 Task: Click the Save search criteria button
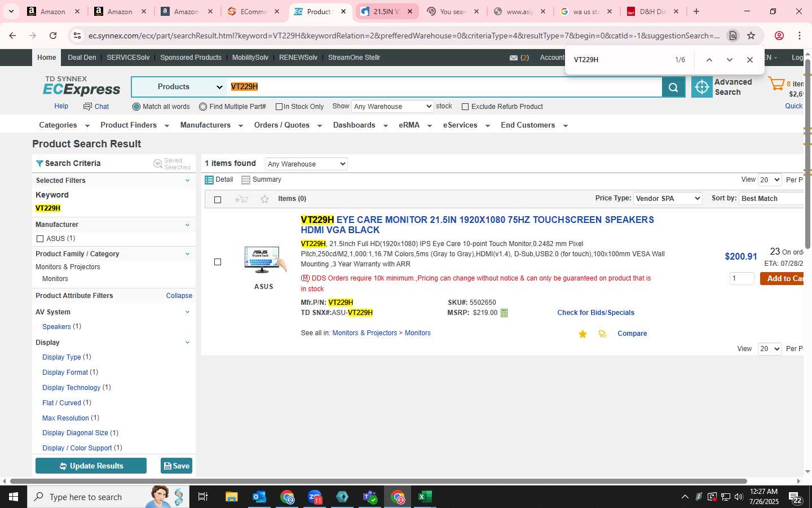[x=176, y=466]
